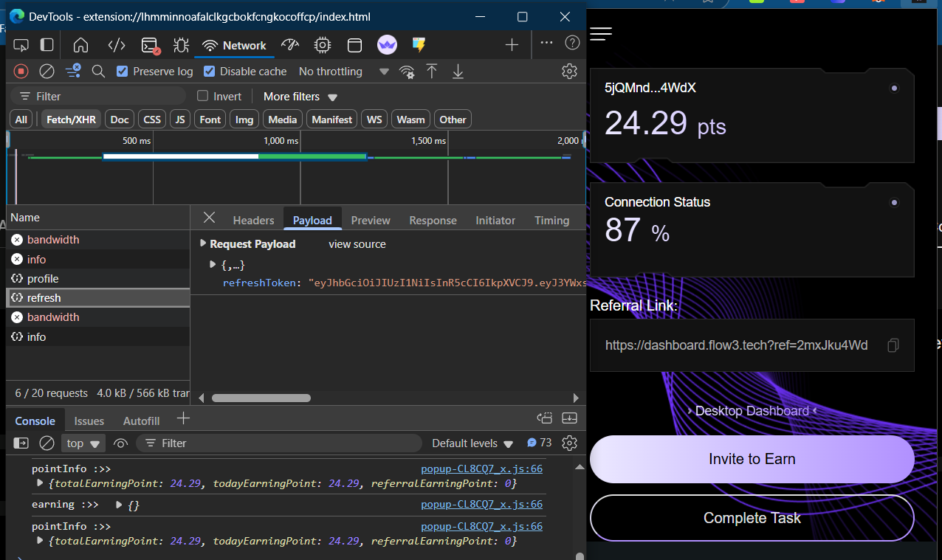Open the Elements panel icon

coord(117,45)
